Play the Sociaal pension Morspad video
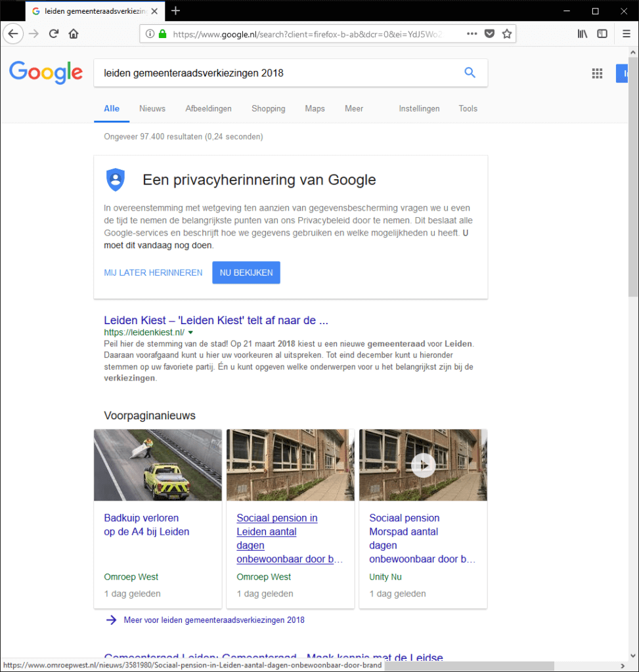The width and height of the screenshot is (639, 672). pyautogui.click(x=424, y=465)
